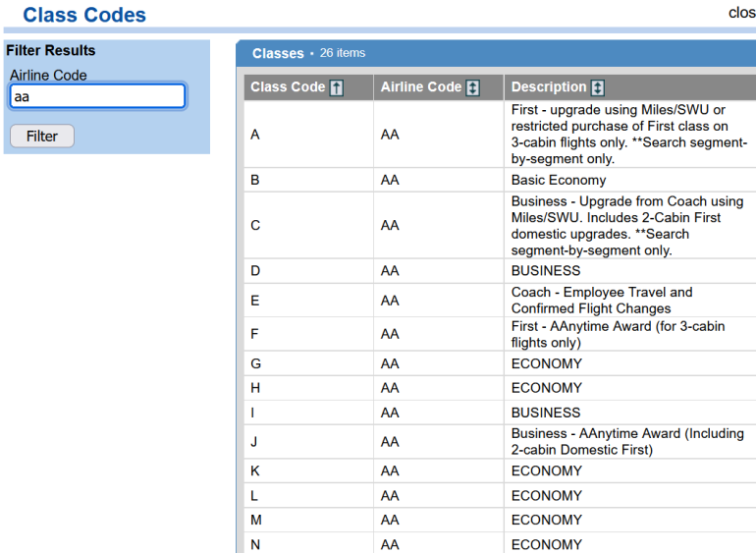Select the class code C cell
The image size is (756, 553).
255,225
